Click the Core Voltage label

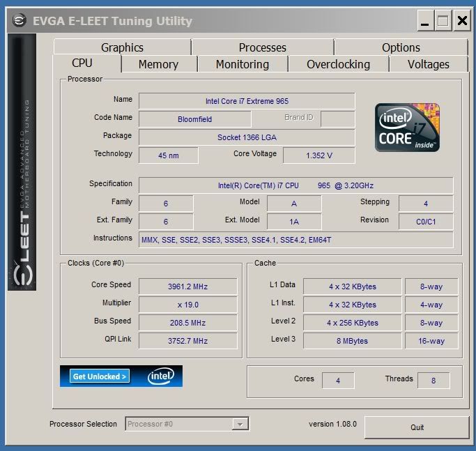(255, 153)
